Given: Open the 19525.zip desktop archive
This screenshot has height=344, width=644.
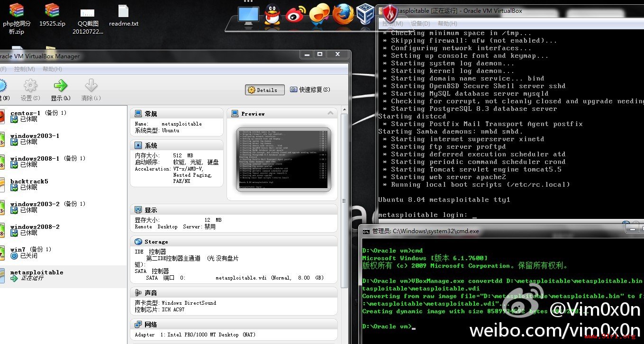Looking at the screenshot, I should [x=52, y=15].
